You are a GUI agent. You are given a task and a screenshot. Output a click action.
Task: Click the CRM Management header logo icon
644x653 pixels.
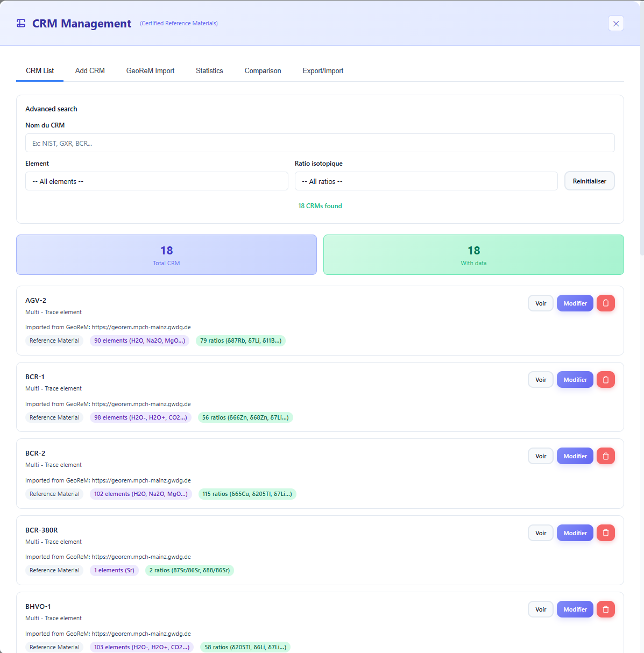tap(21, 23)
